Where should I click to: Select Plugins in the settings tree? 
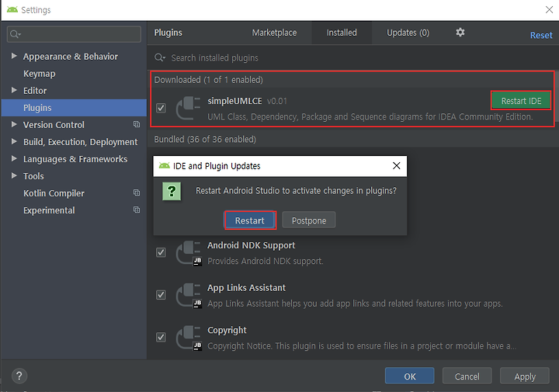coord(74,108)
